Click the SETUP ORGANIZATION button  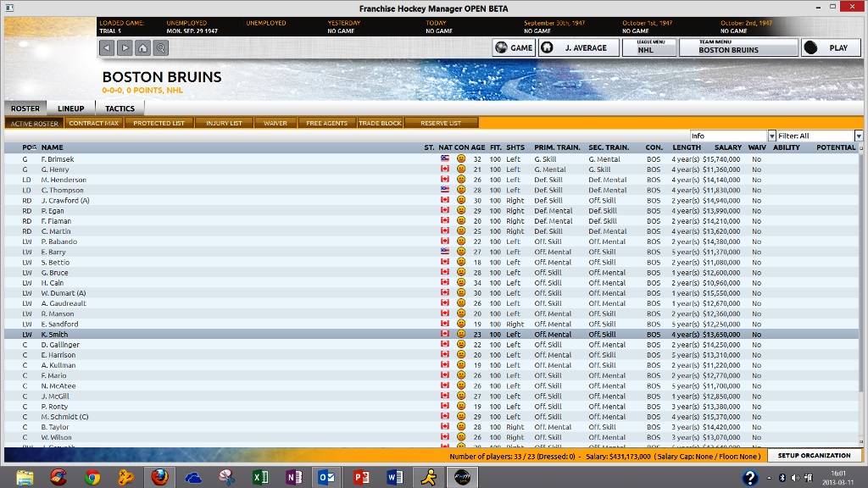click(x=814, y=455)
